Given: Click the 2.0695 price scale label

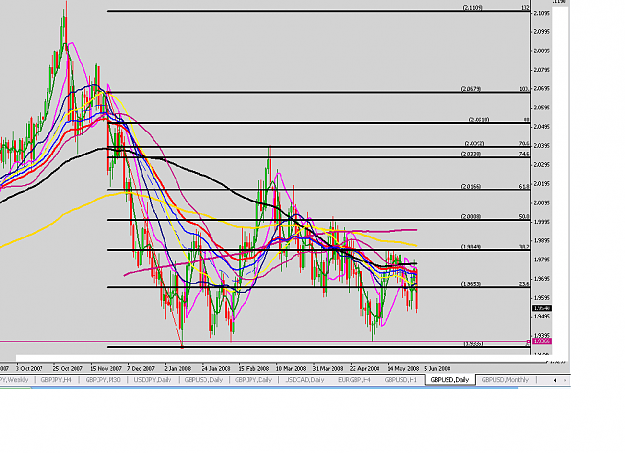Looking at the screenshot, I should [x=542, y=89].
